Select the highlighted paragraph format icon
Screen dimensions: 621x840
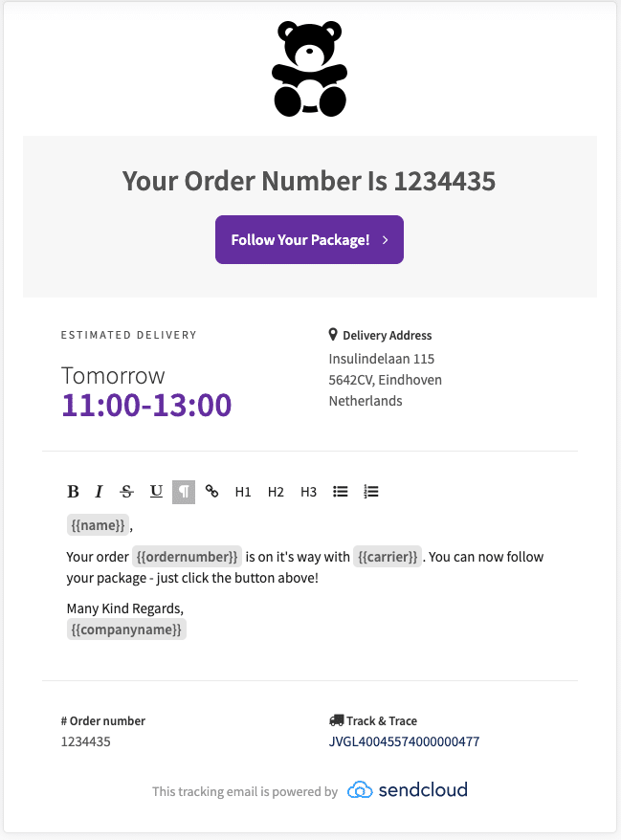coord(184,492)
